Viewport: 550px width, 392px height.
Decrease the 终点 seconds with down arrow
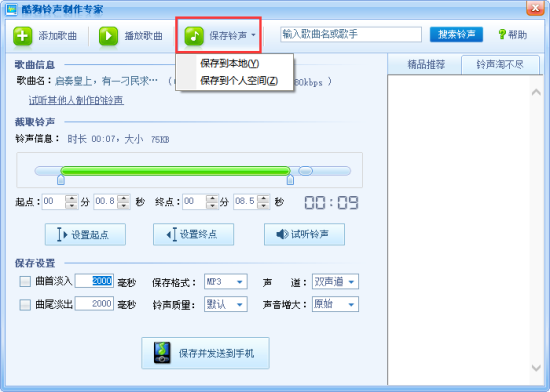pyautogui.click(x=263, y=205)
